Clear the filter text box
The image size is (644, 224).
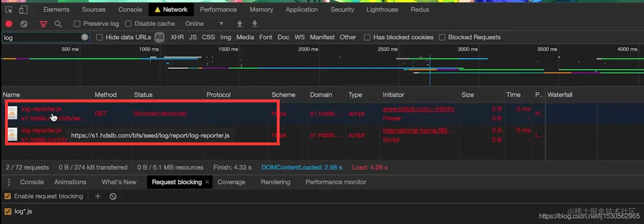(85, 37)
